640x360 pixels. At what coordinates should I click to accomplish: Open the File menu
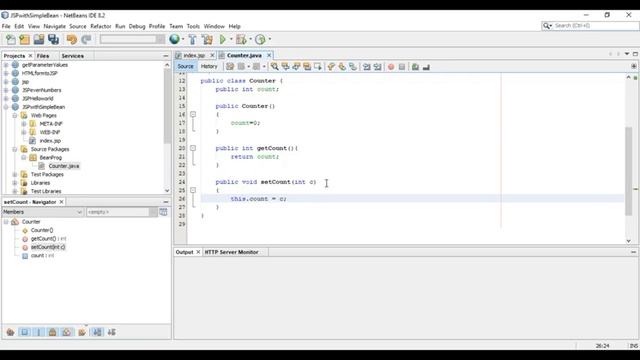tap(6, 26)
